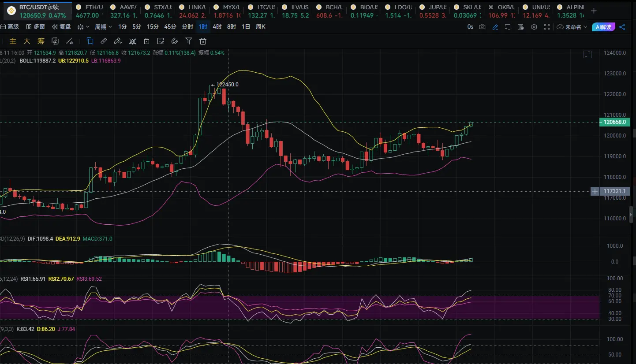Delete drawings with trash icon
The width and height of the screenshot is (636, 364).
pos(203,41)
